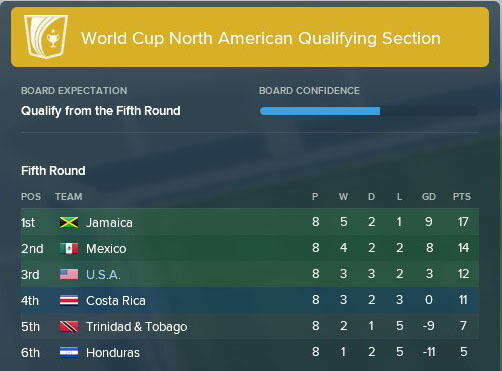Viewport: 502px width, 371px height.
Task: Click the board confidence progress bar
Action: click(368, 111)
